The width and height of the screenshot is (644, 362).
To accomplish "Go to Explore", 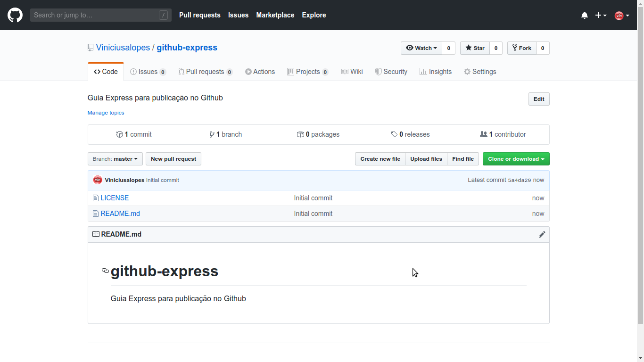I will [314, 15].
